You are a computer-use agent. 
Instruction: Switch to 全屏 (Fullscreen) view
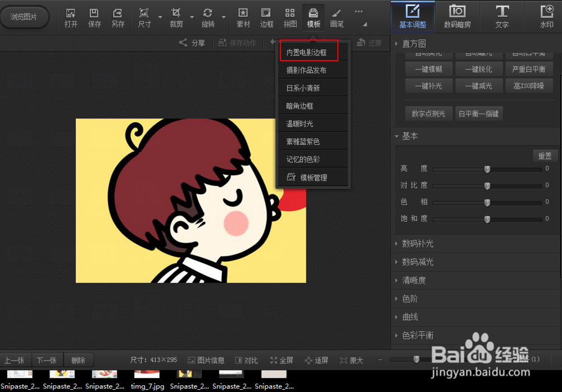click(282, 360)
